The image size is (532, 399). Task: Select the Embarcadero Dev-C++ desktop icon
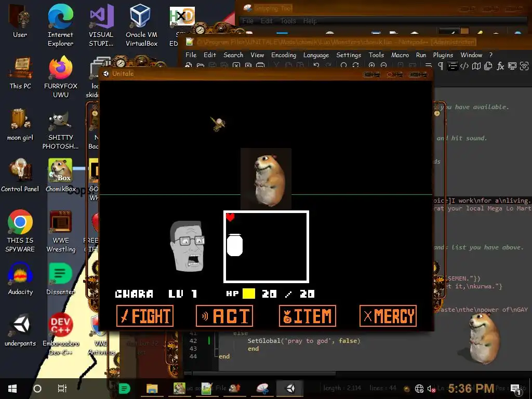click(60, 334)
